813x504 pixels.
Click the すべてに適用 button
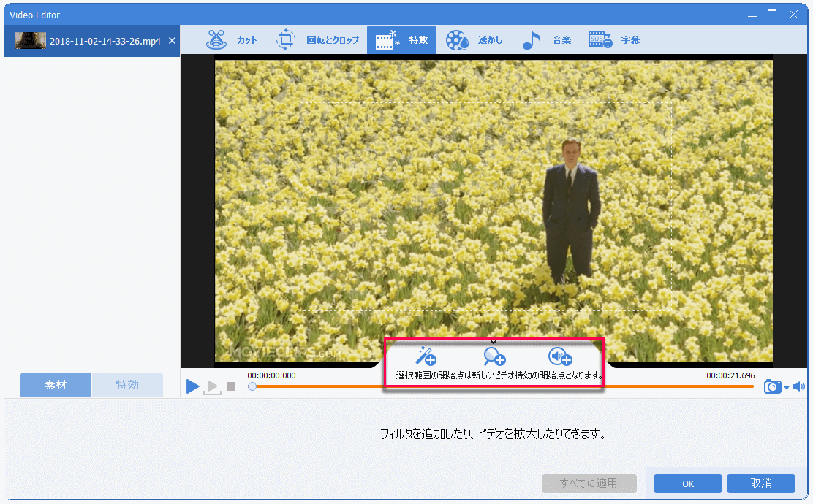tap(589, 484)
